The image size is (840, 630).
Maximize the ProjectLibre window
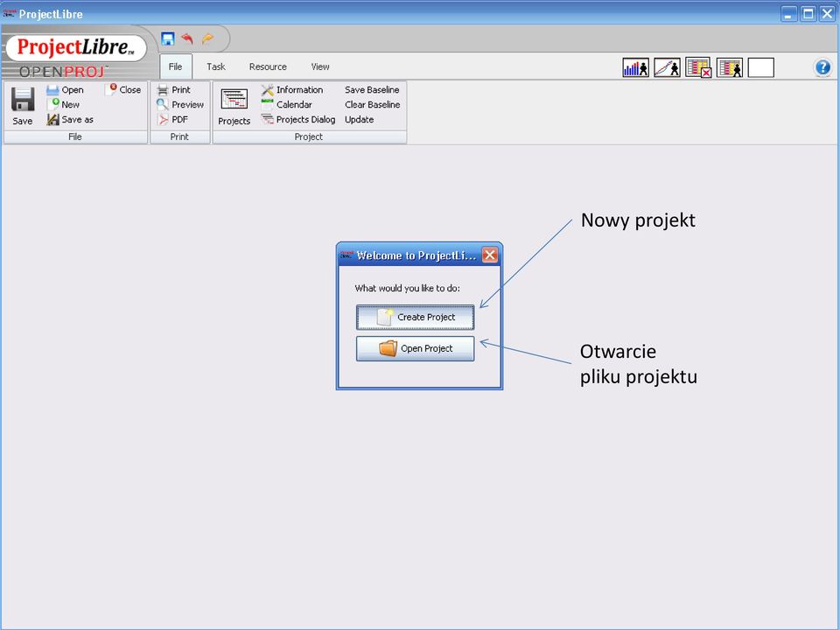click(808, 13)
